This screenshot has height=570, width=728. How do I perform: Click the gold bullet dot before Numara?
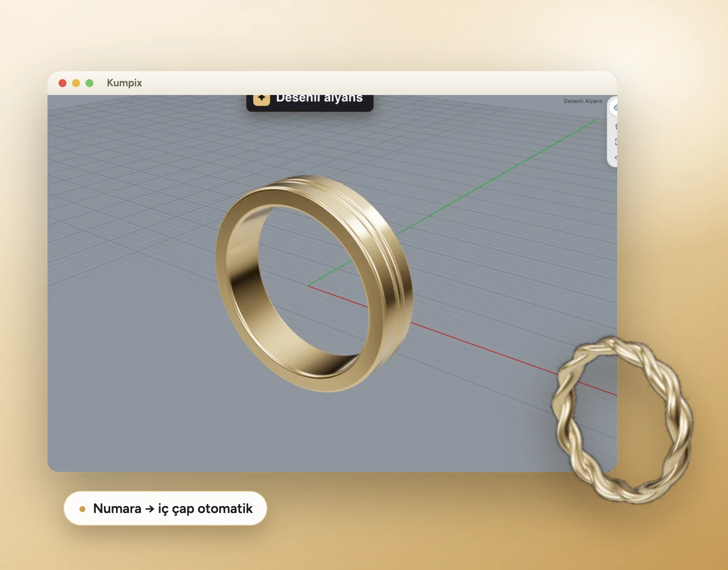pos(82,509)
